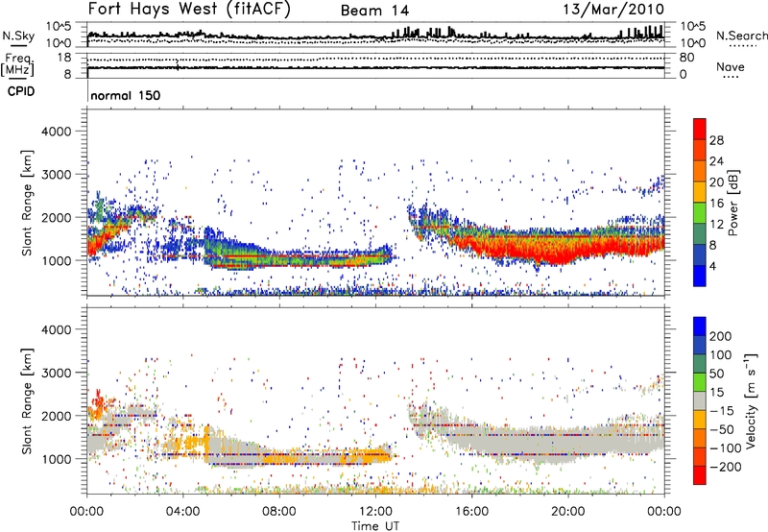The image size is (768, 532).
Task: Click the 'N.Sky' legend label
Action: (18, 36)
